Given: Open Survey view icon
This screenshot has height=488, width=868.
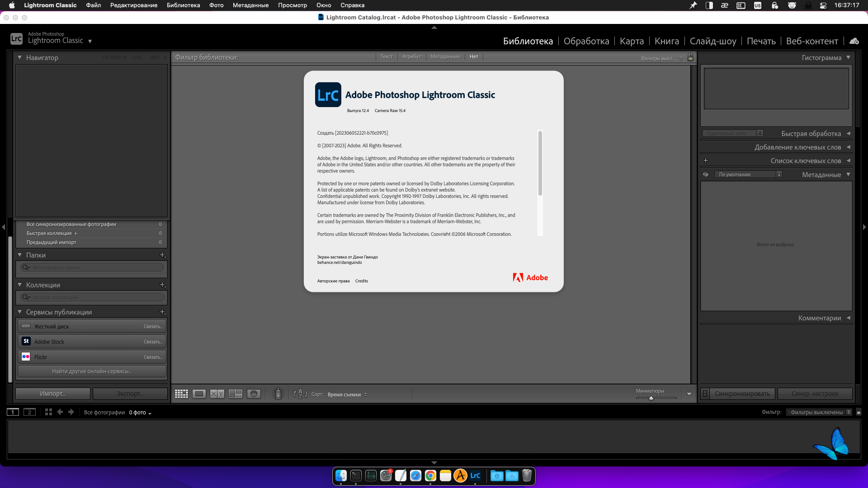Looking at the screenshot, I should 236,394.
